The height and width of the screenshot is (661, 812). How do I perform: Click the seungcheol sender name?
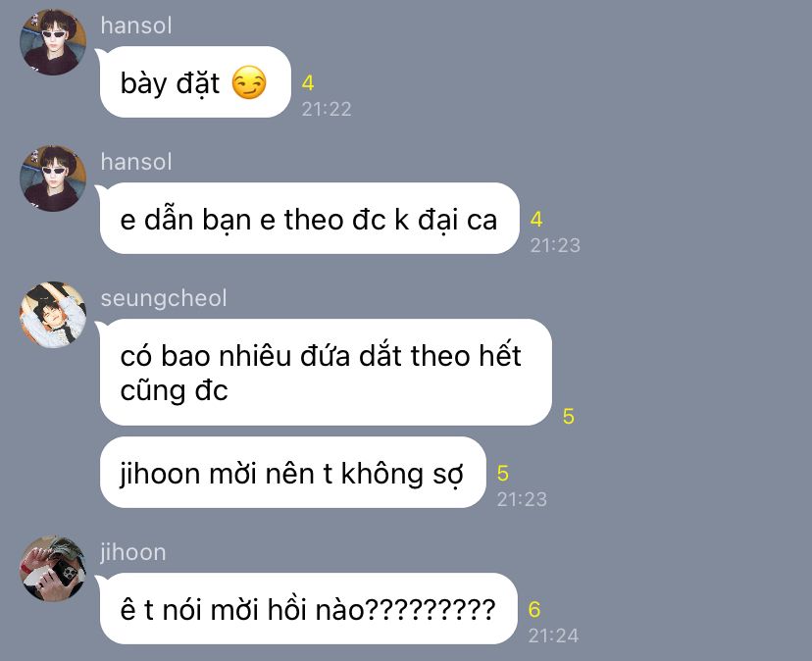pos(164,298)
